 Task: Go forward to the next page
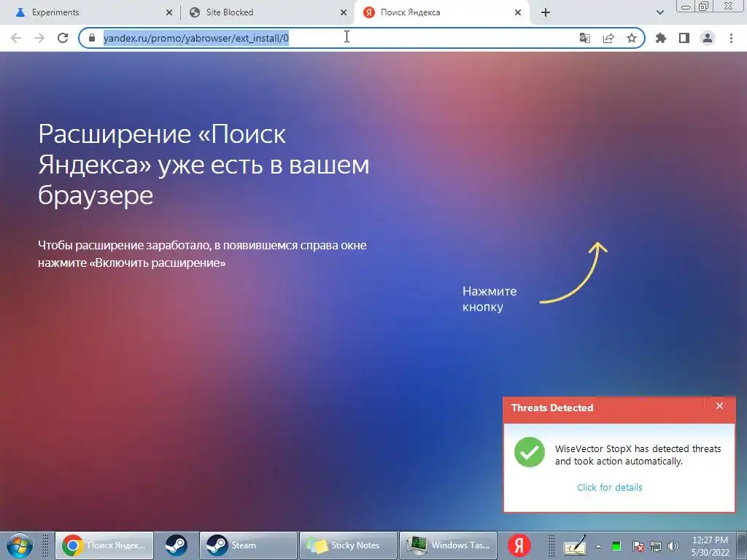pos(39,38)
